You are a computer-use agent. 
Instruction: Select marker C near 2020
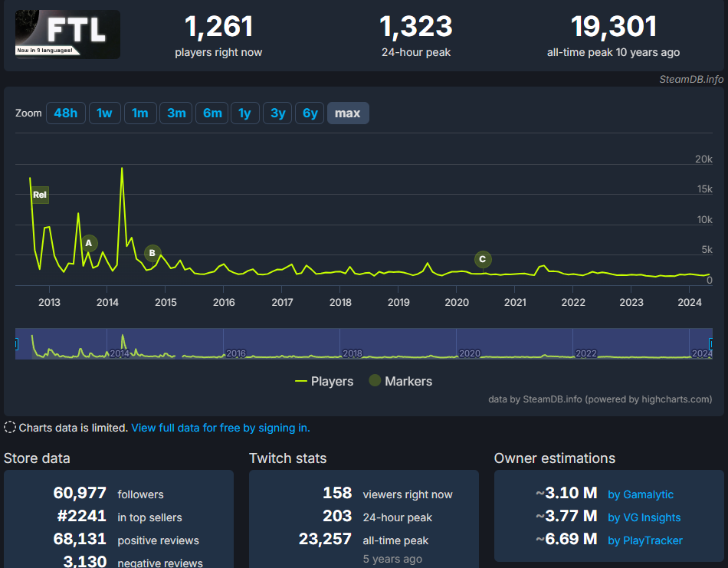tap(482, 259)
